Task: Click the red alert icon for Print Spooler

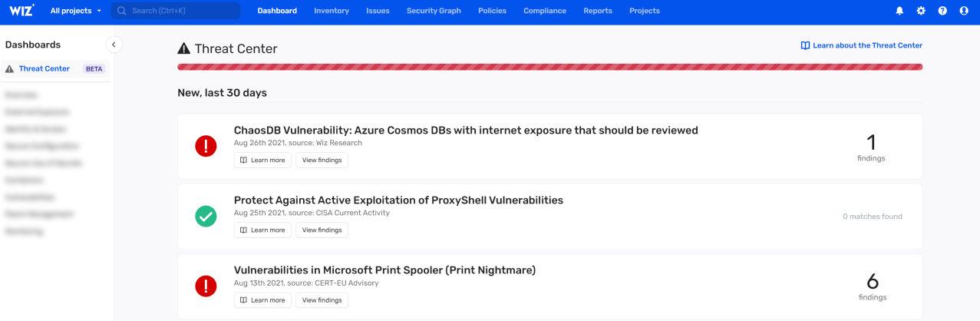Action: tap(206, 286)
